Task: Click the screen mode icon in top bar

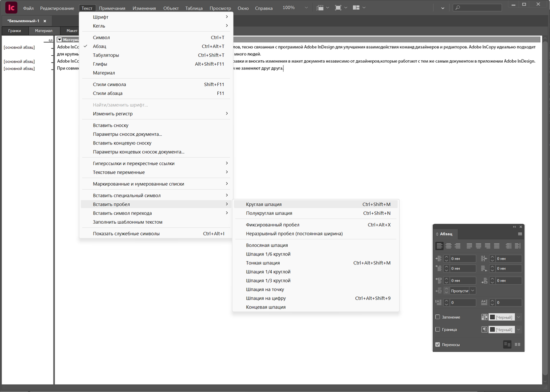Action: click(x=338, y=8)
